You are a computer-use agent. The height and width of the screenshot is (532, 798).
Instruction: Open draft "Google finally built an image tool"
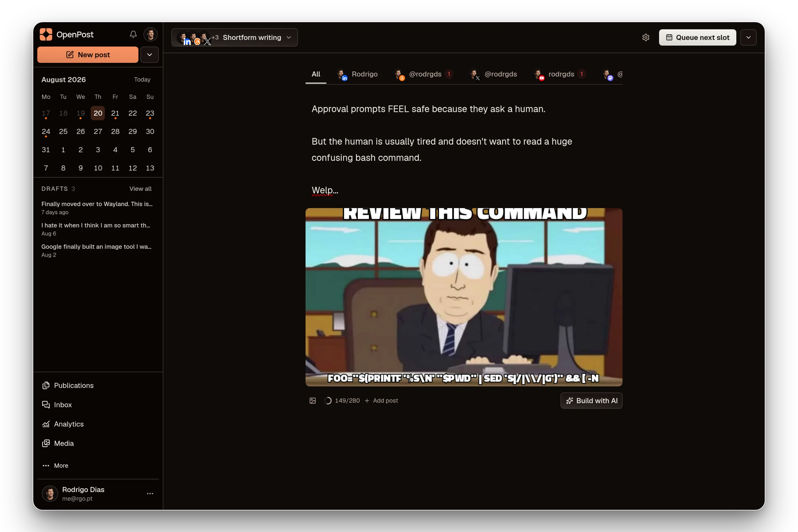pos(97,250)
